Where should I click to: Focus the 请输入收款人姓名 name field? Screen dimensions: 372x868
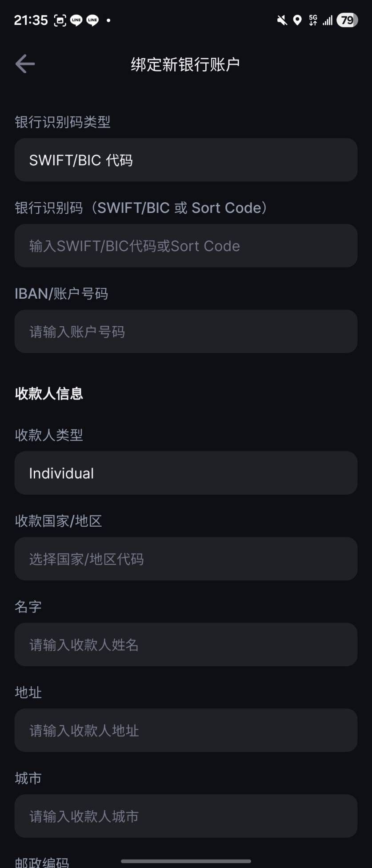click(x=186, y=644)
